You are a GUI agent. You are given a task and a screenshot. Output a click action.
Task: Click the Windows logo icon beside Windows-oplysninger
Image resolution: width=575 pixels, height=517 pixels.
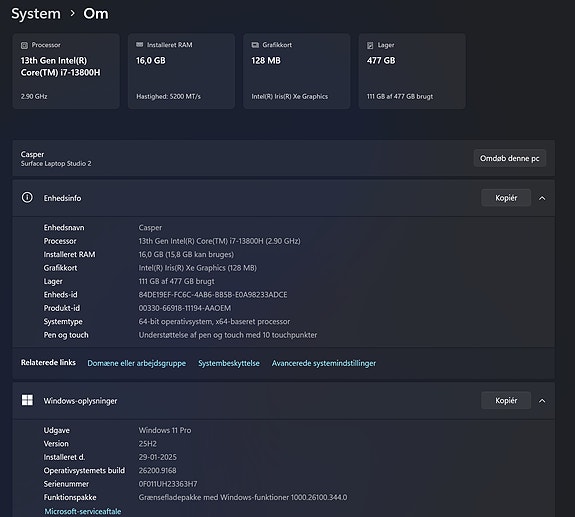(x=27, y=400)
